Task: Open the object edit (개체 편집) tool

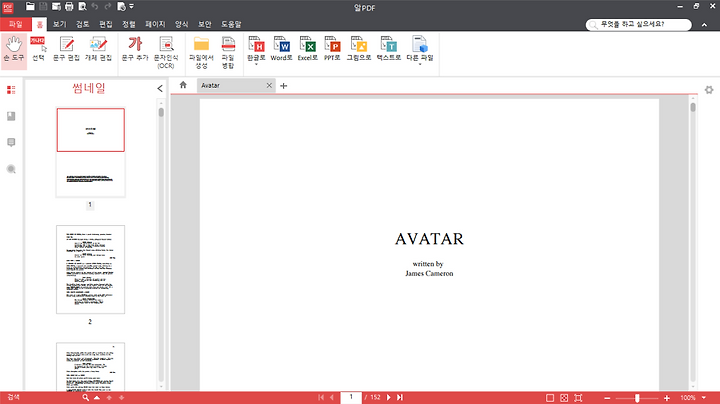Action: tap(98, 49)
